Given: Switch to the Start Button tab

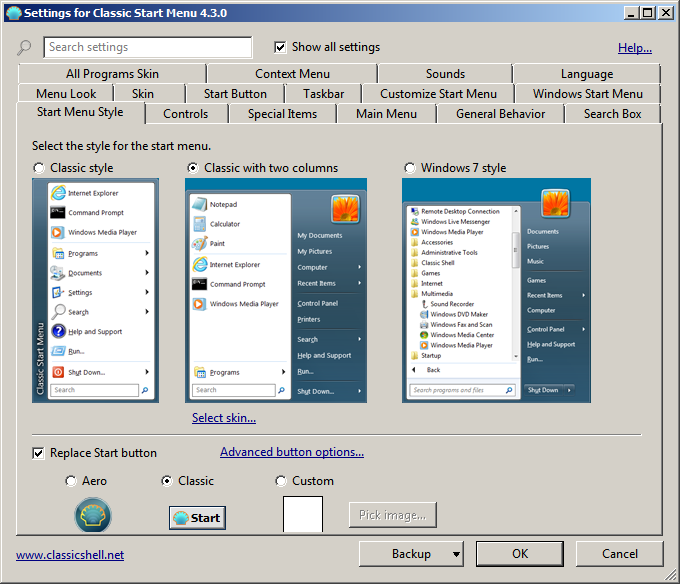Looking at the screenshot, I should (235, 94).
